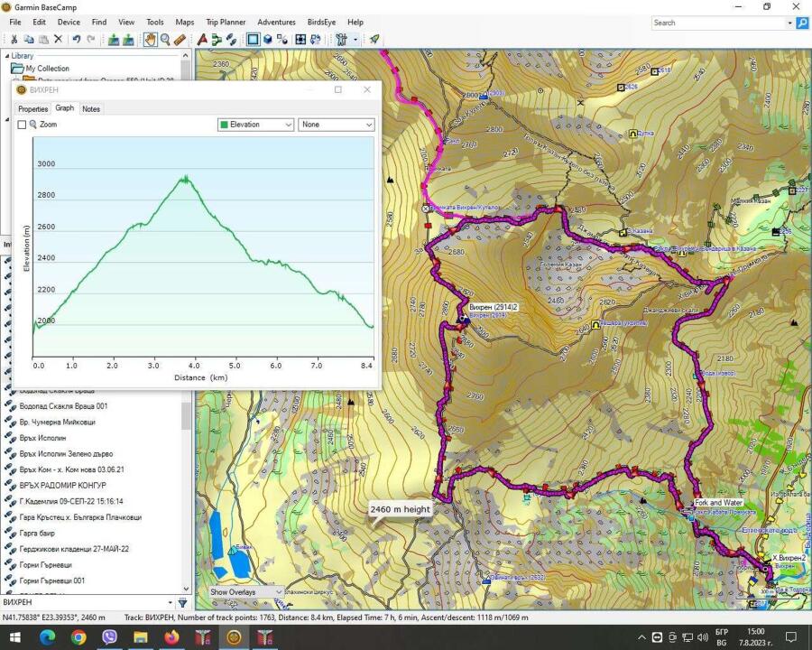Collapse the Library tree section

click(7, 56)
